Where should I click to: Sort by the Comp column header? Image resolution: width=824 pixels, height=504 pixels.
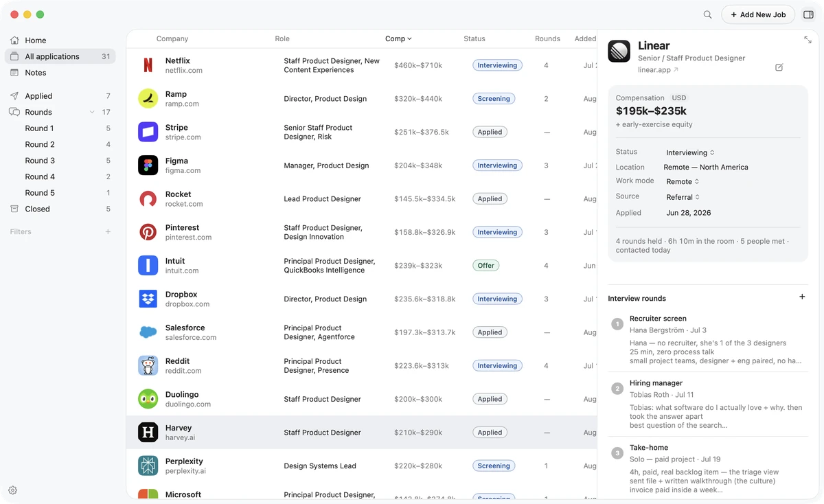pyautogui.click(x=398, y=38)
